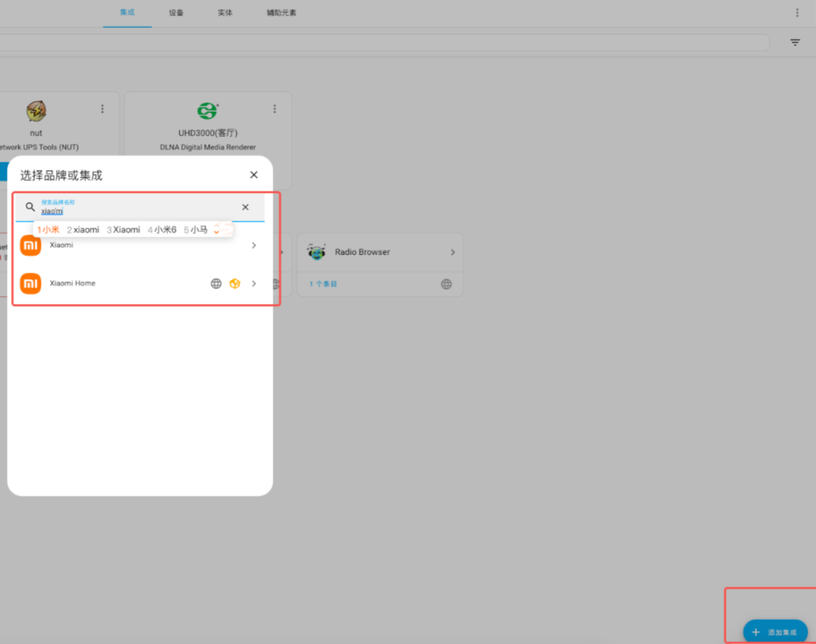Click the UHD3000(客厅) card title

[208, 133]
